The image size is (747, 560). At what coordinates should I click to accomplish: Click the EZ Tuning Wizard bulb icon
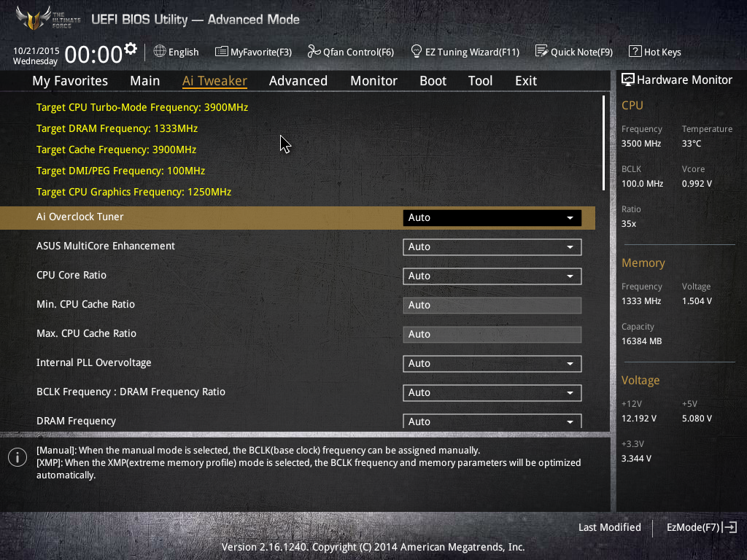click(x=416, y=51)
